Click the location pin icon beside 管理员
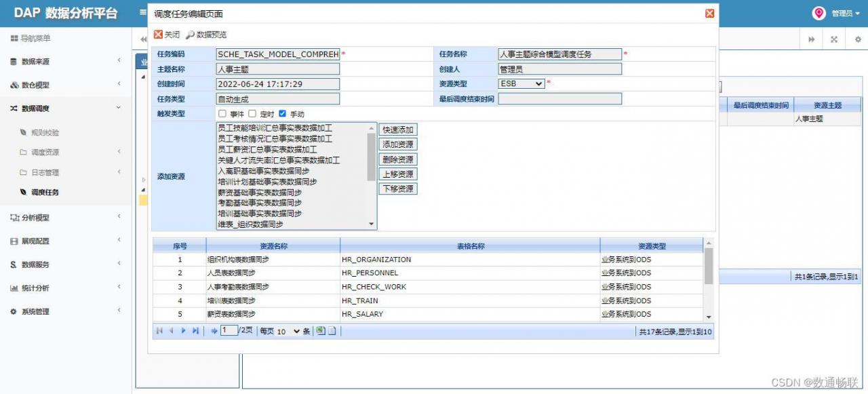The width and height of the screenshot is (868, 394). tap(819, 13)
